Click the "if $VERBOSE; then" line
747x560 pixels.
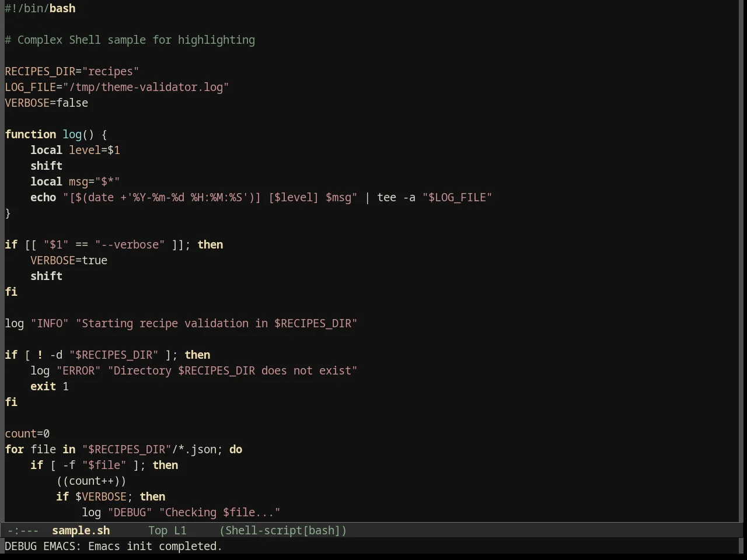(111, 496)
